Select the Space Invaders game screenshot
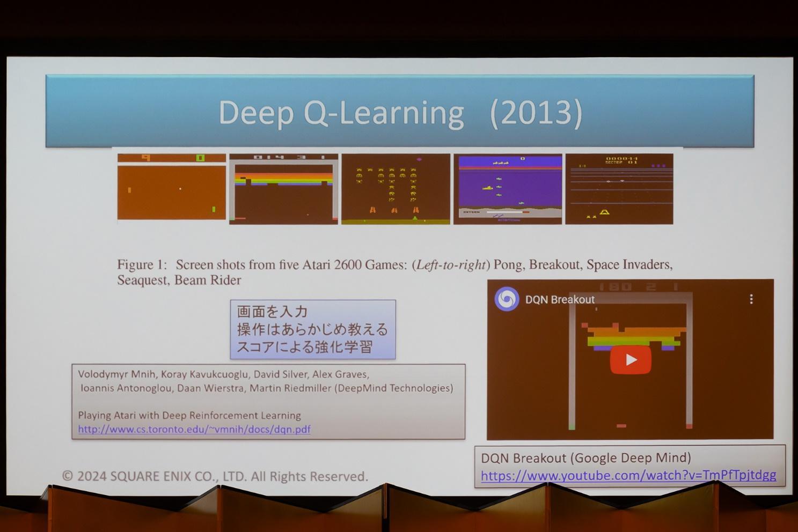Viewport: 798px width, 532px height. click(x=396, y=189)
